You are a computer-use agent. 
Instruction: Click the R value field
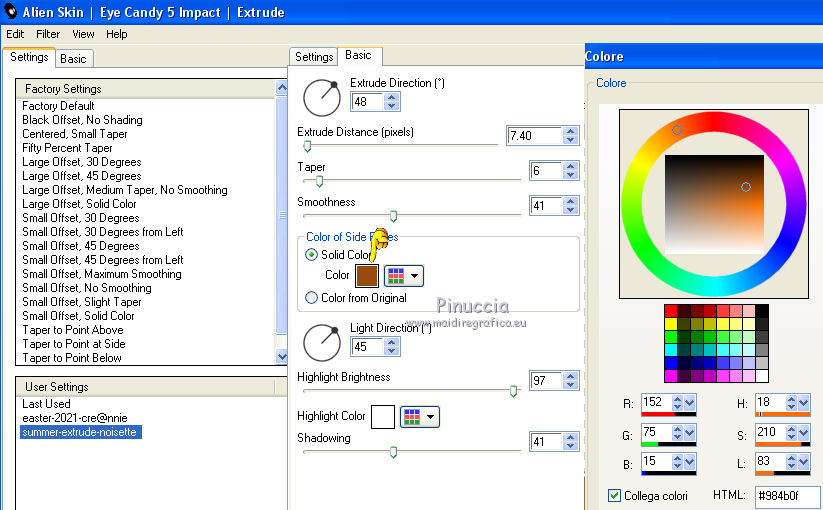[x=656, y=402]
